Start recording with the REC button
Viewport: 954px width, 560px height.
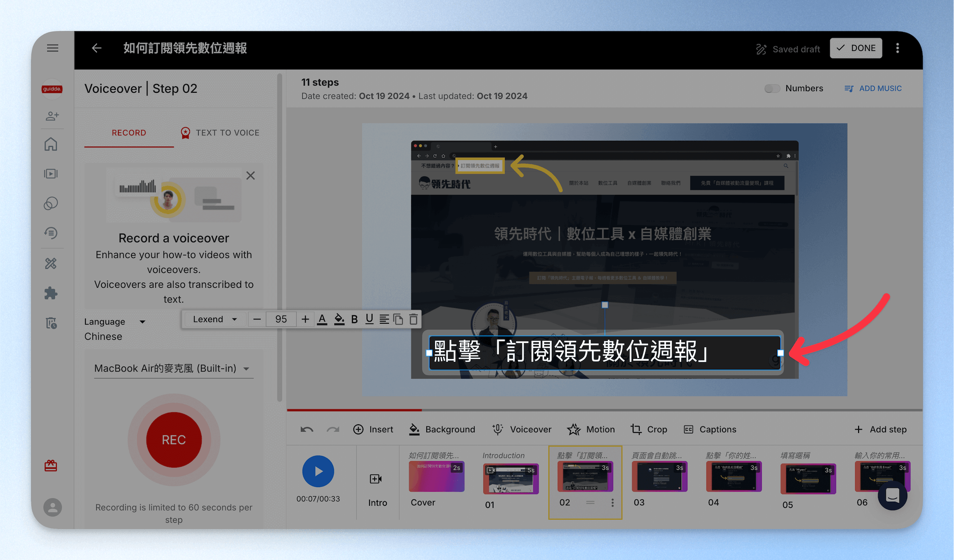(x=174, y=440)
